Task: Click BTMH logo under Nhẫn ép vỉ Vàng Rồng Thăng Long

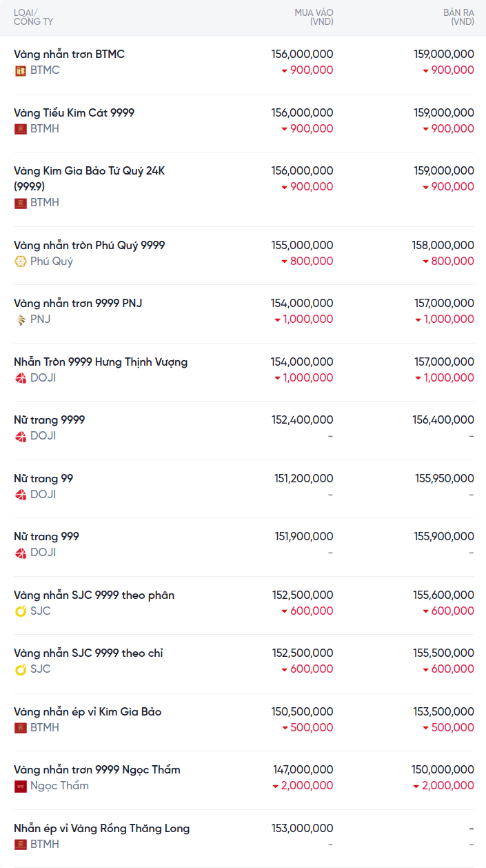Action: [x=21, y=845]
